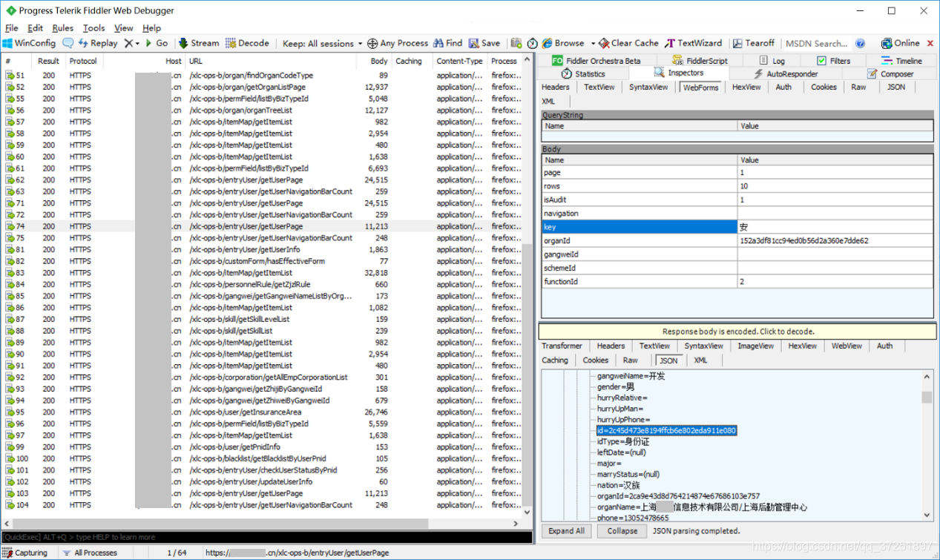Open the TextWizard tool
Viewport: 940px width, 560px height.
694,43
